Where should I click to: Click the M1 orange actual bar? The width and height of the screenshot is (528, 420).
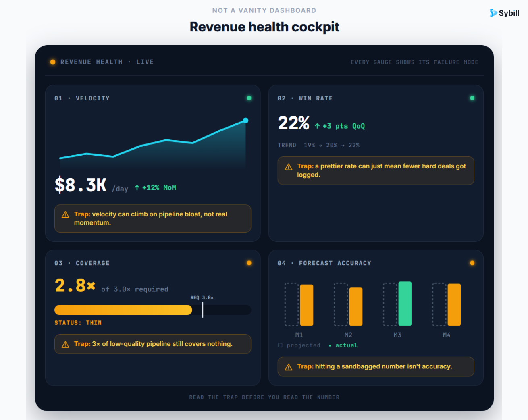(307, 305)
